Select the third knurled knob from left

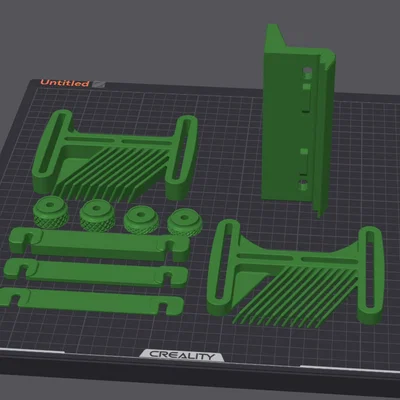point(141,219)
